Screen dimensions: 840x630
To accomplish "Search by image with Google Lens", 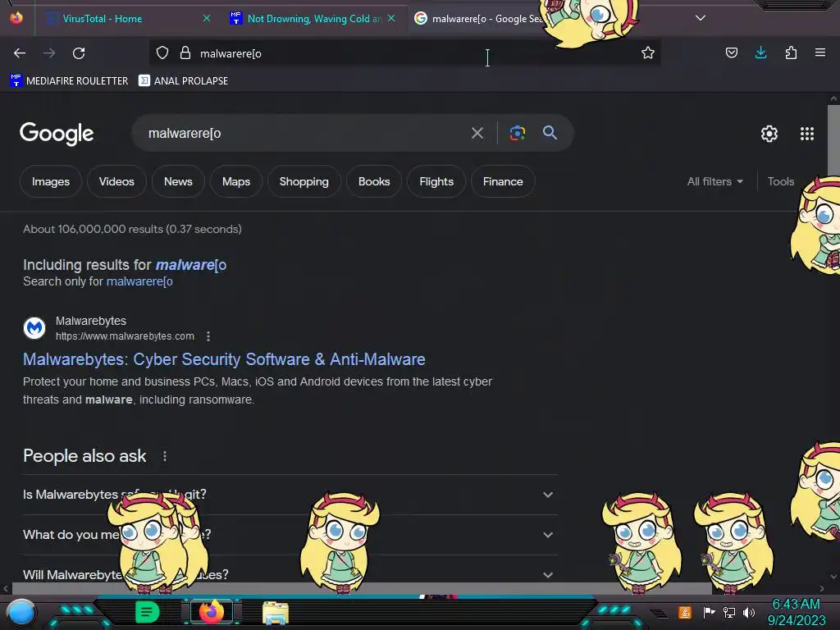I will [x=517, y=133].
